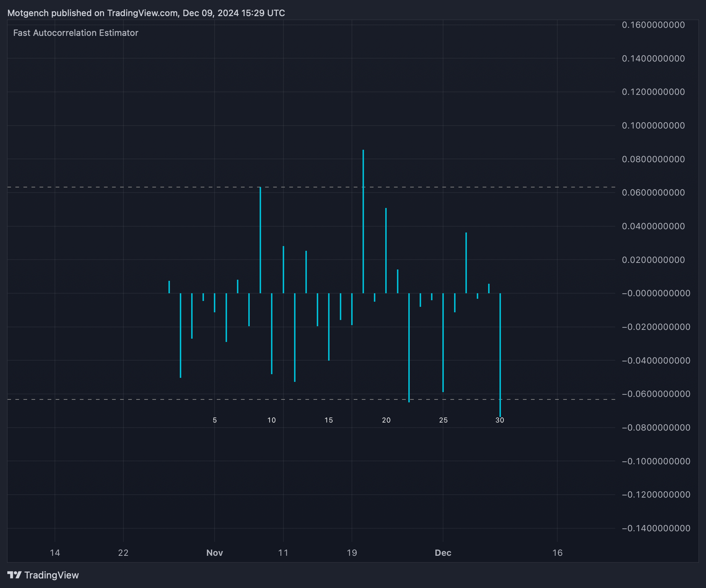Click the lag label 25 under bars
This screenshot has width=706, height=588.
[443, 420]
